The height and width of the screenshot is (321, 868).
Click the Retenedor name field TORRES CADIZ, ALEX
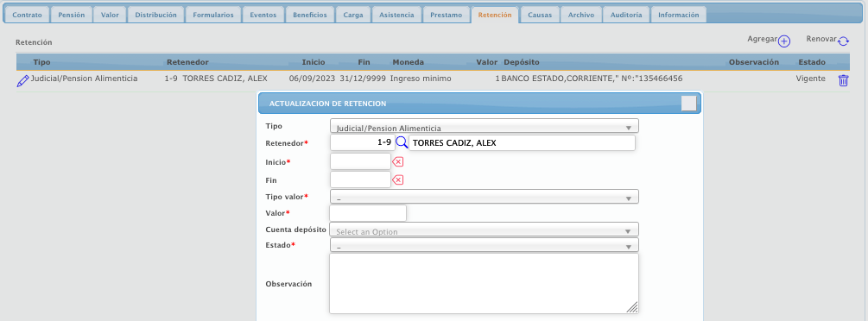(522, 142)
